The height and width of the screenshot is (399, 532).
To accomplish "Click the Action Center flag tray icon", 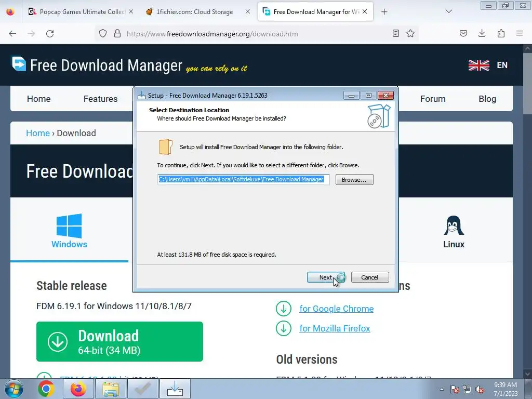I will pos(455,390).
